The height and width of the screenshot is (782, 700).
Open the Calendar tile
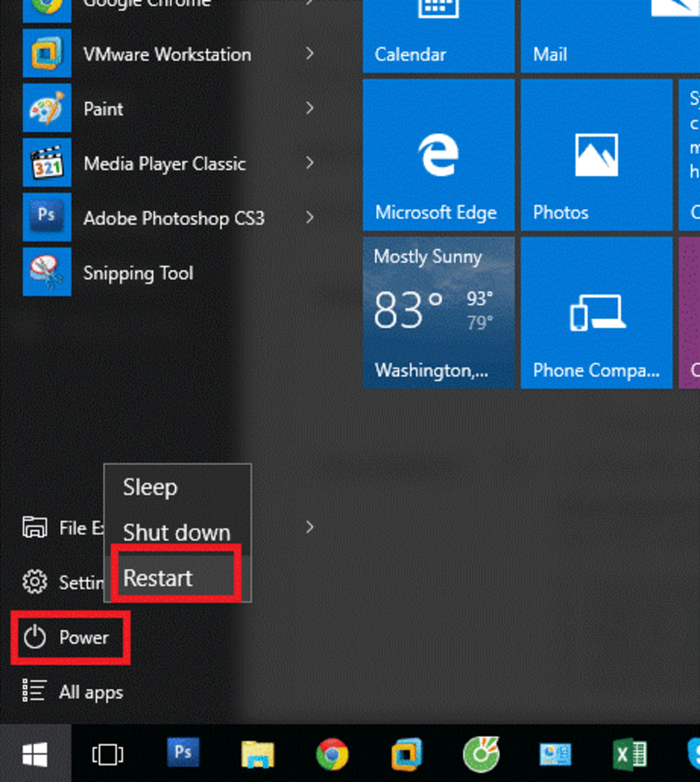(x=438, y=36)
